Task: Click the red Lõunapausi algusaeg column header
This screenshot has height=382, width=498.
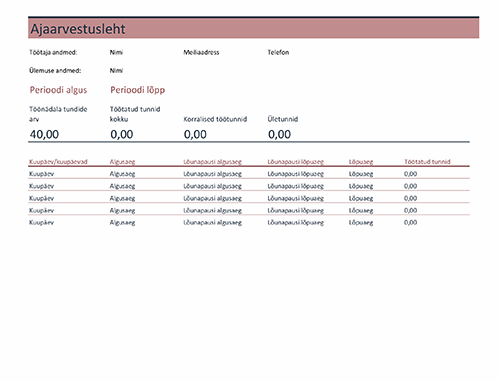Action: click(x=212, y=162)
